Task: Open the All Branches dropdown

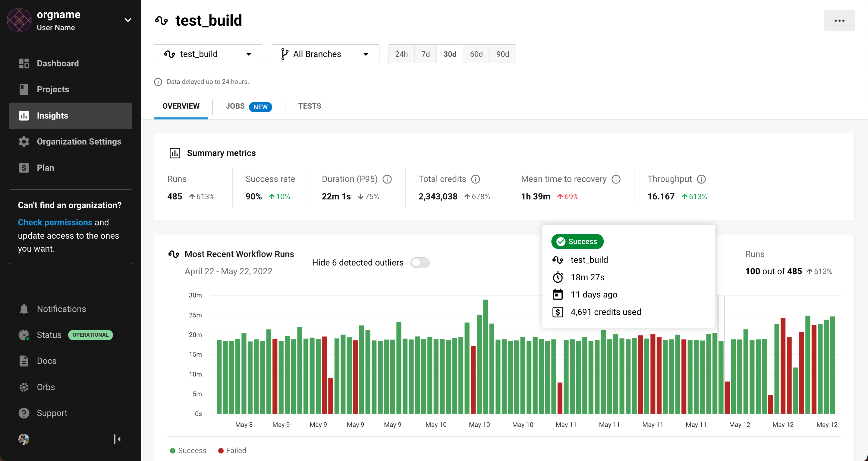Action: (x=325, y=54)
